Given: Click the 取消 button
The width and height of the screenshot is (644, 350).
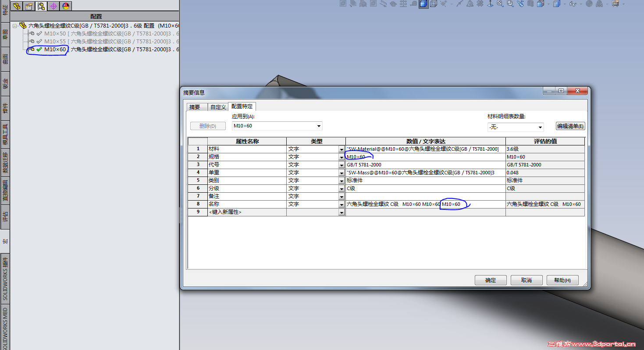Looking at the screenshot, I should click(527, 280).
